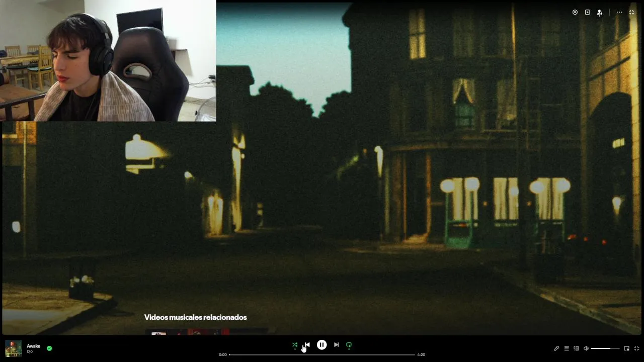644x362 pixels.
Task: Open the mini player
Action: (x=626, y=348)
